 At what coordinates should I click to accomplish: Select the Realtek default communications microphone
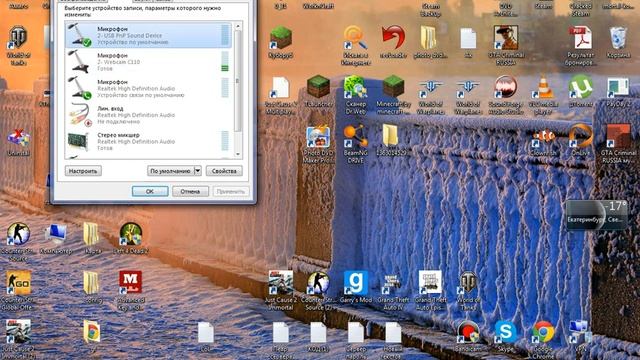point(148,88)
